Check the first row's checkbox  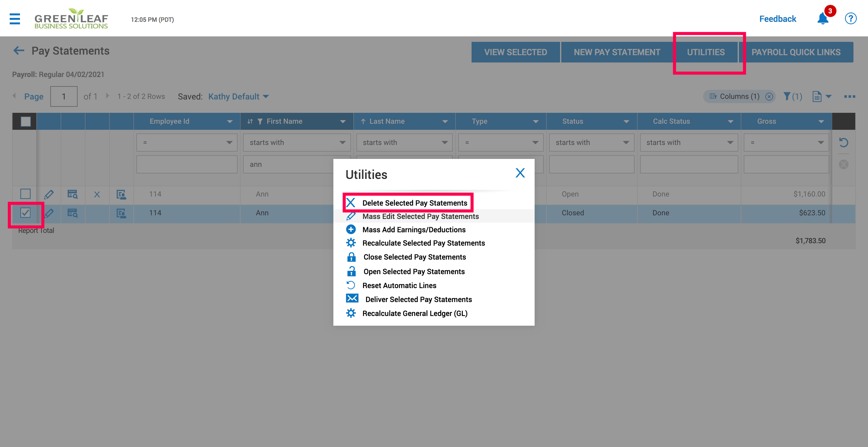tap(25, 194)
